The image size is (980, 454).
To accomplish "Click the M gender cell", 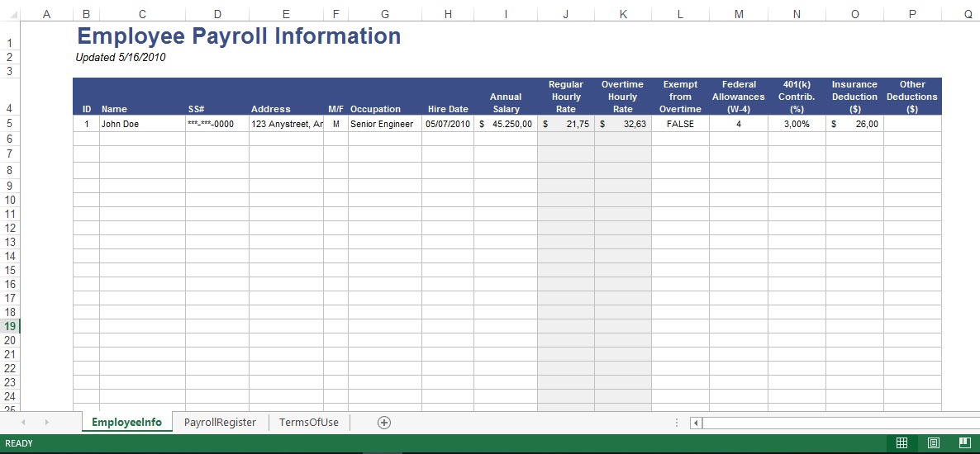I will tap(335, 124).
